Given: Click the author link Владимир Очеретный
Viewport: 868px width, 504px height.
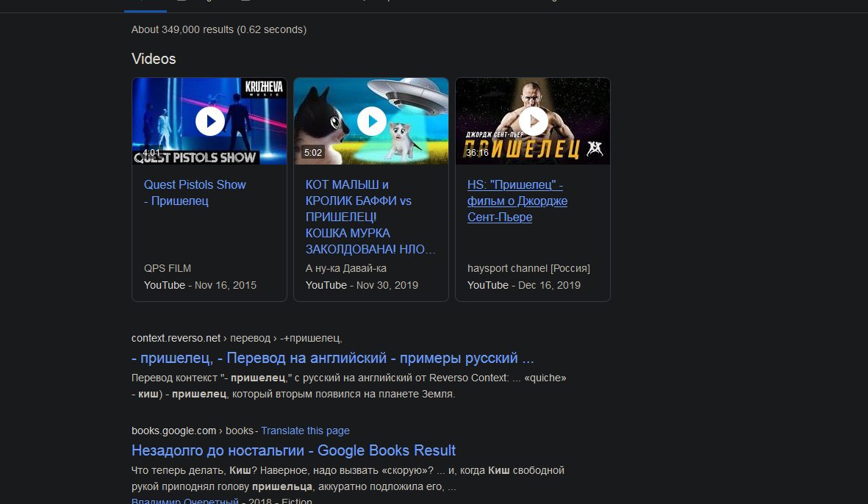Looking at the screenshot, I should (x=185, y=500).
